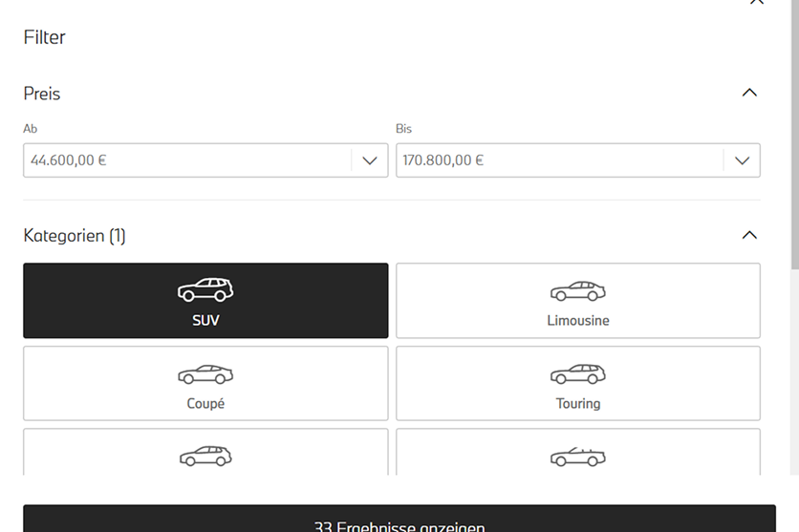Image resolution: width=799 pixels, height=532 pixels.
Task: Toggle the Coupé category by its label
Action: point(205,404)
